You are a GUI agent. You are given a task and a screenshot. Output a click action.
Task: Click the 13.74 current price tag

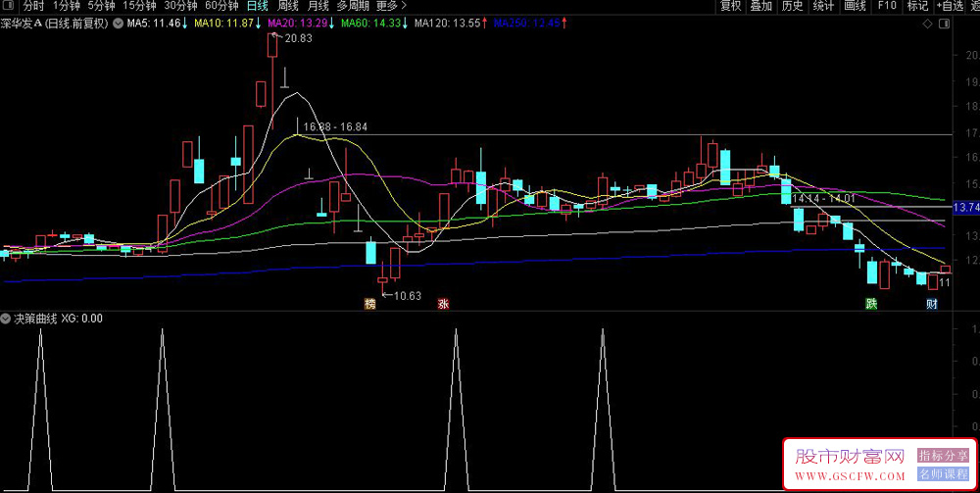coord(965,208)
